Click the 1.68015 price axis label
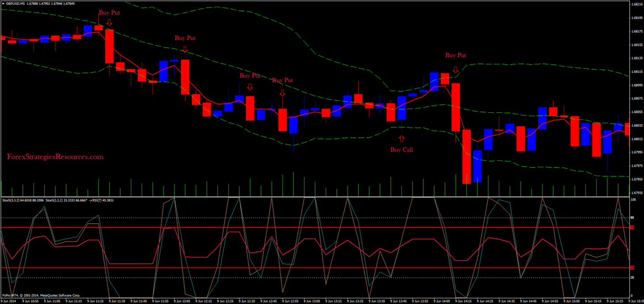 coord(637,139)
